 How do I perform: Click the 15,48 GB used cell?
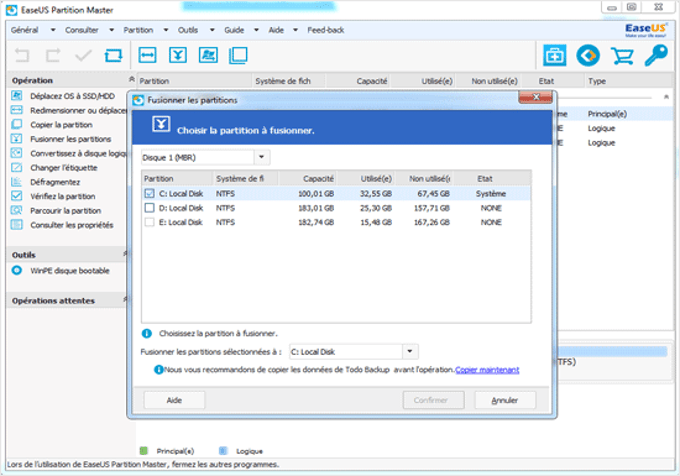376,222
